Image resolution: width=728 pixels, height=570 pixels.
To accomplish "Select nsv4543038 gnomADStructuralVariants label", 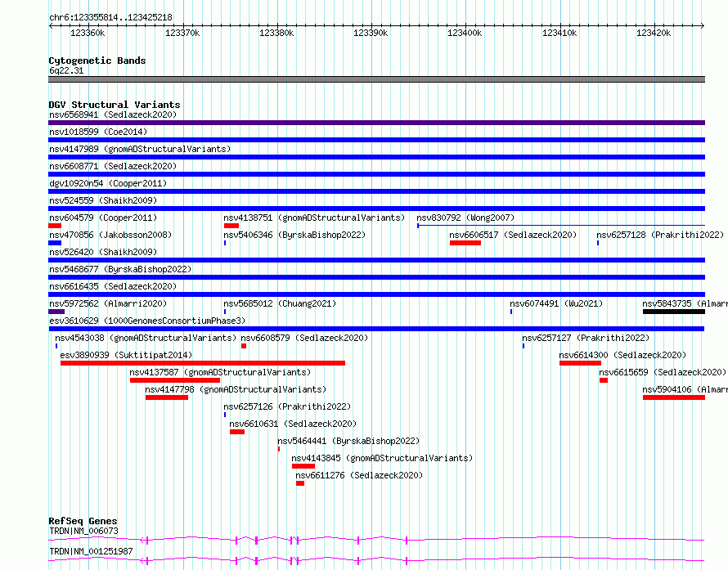I will (146, 338).
